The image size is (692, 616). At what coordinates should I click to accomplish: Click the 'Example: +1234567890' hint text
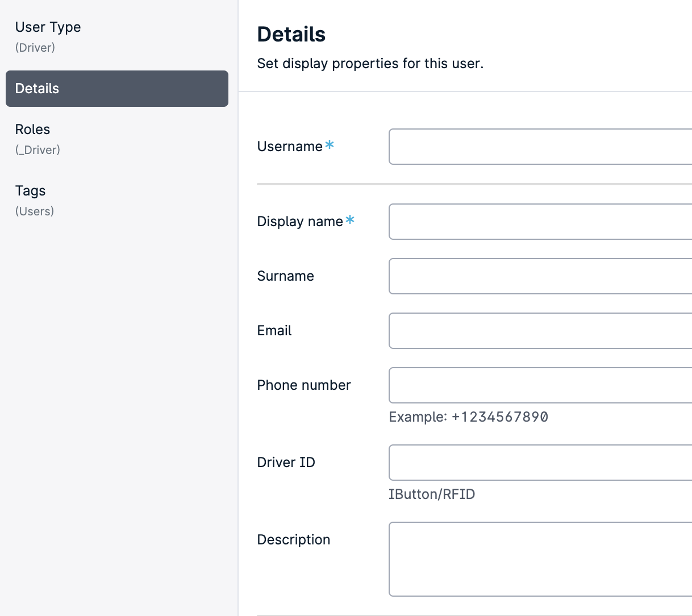469,417
